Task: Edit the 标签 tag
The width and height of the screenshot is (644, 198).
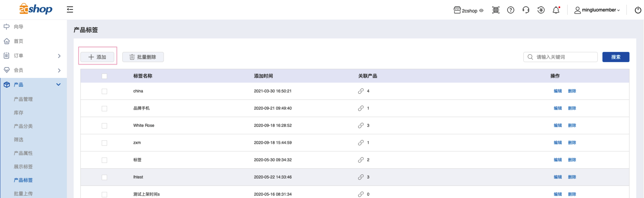Action: pos(558,160)
